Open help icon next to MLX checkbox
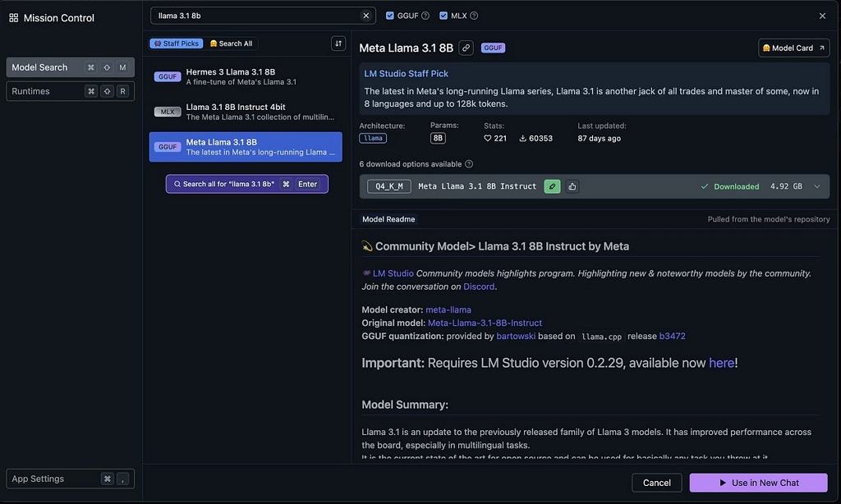This screenshot has width=841, height=504. pyautogui.click(x=474, y=16)
